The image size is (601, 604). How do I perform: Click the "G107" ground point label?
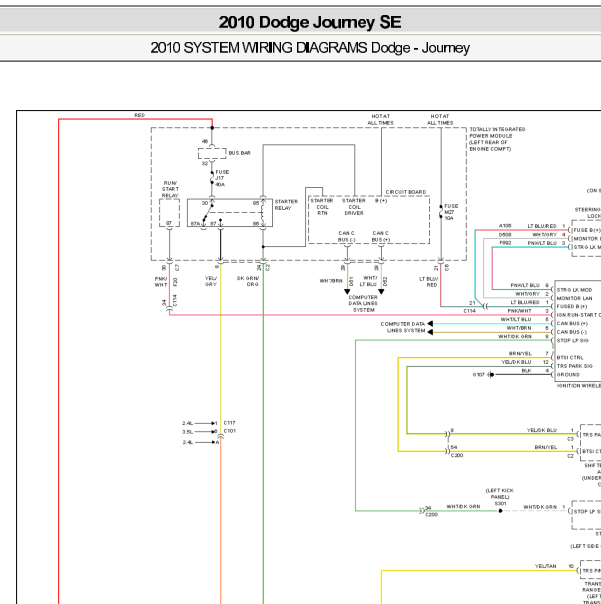coord(478,374)
